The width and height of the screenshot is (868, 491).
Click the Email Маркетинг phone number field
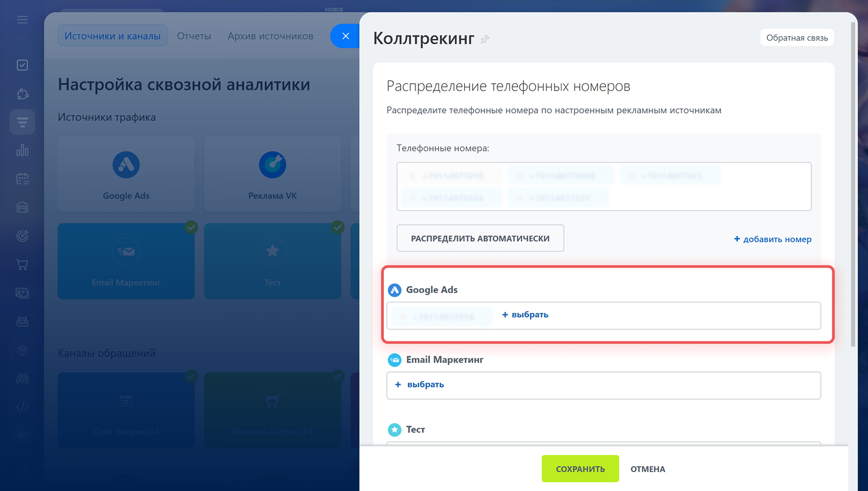(x=604, y=386)
